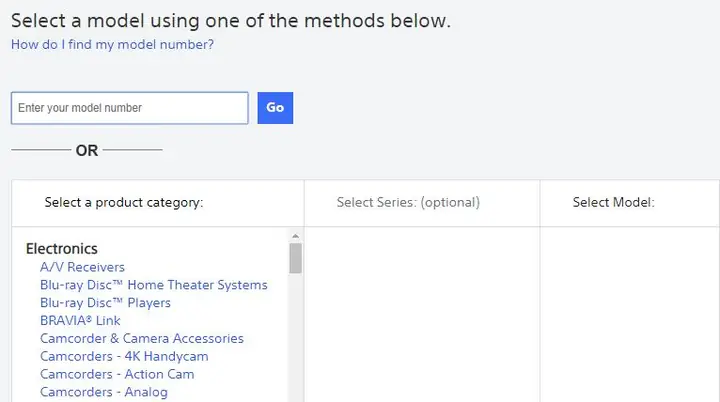Focus the "Enter your model number" field

click(129, 108)
